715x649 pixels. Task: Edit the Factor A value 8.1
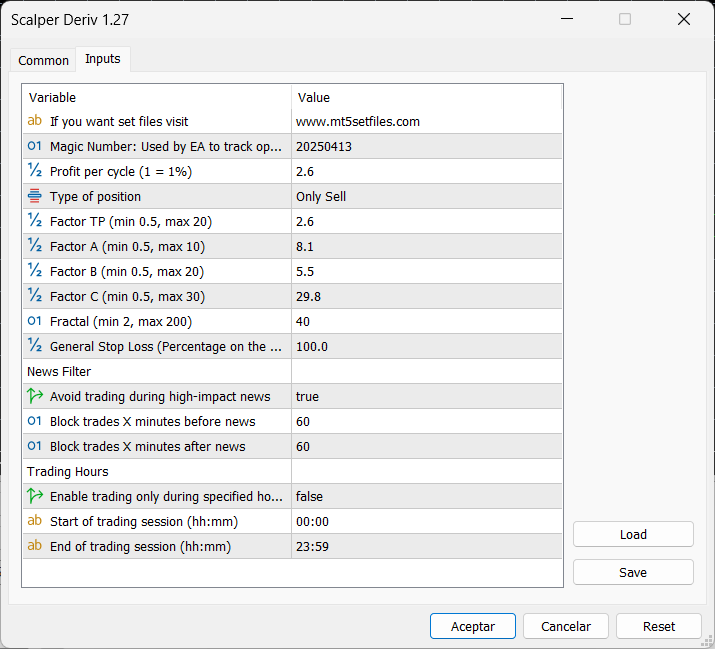pyautogui.click(x=426, y=246)
